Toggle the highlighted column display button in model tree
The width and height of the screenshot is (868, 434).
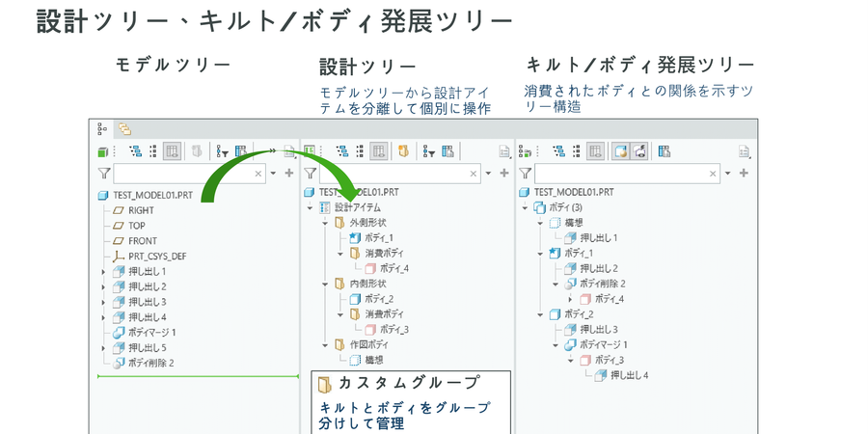172,151
